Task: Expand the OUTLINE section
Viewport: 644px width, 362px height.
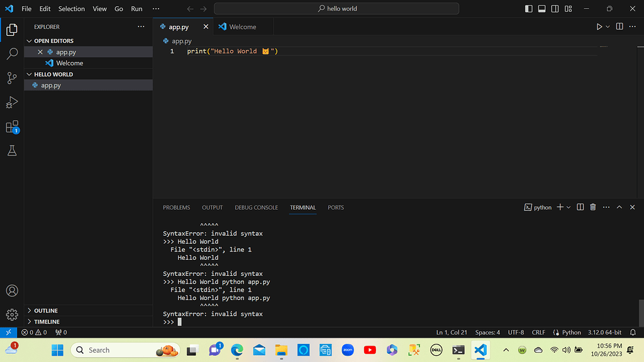Action: pyautogui.click(x=46, y=310)
